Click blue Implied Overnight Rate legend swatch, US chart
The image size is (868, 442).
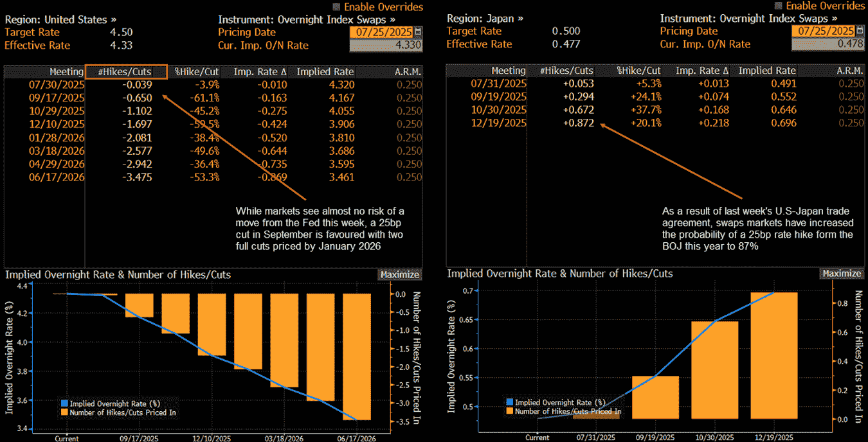pos(64,403)
